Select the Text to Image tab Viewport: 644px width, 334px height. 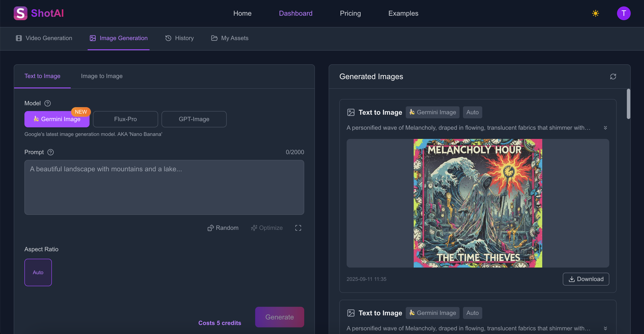pos(42,76)
